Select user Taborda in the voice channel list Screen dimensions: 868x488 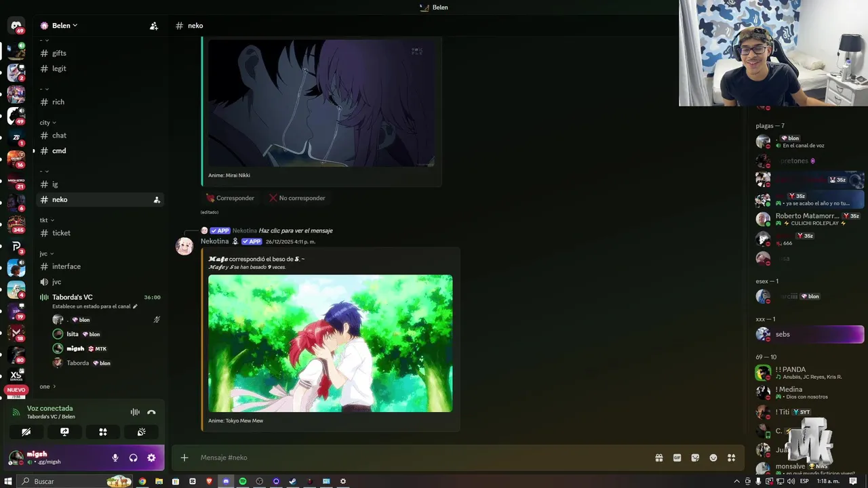tap(78, 363)
